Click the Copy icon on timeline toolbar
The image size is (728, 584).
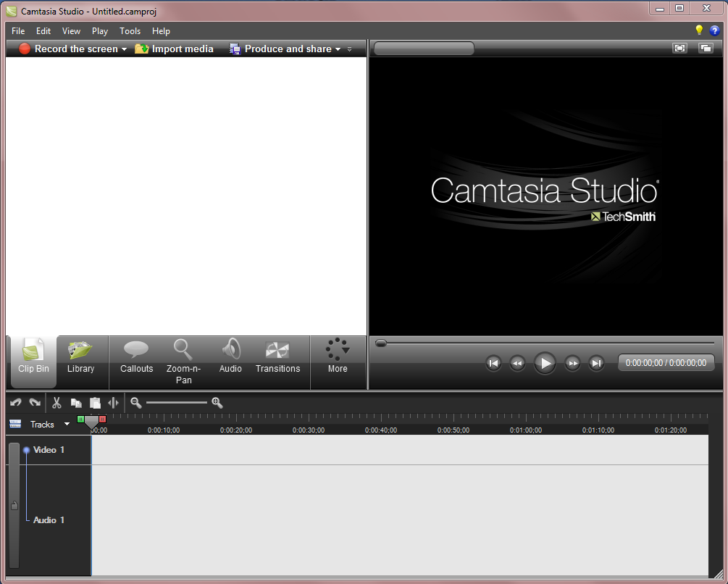click(x=75, y=403)
